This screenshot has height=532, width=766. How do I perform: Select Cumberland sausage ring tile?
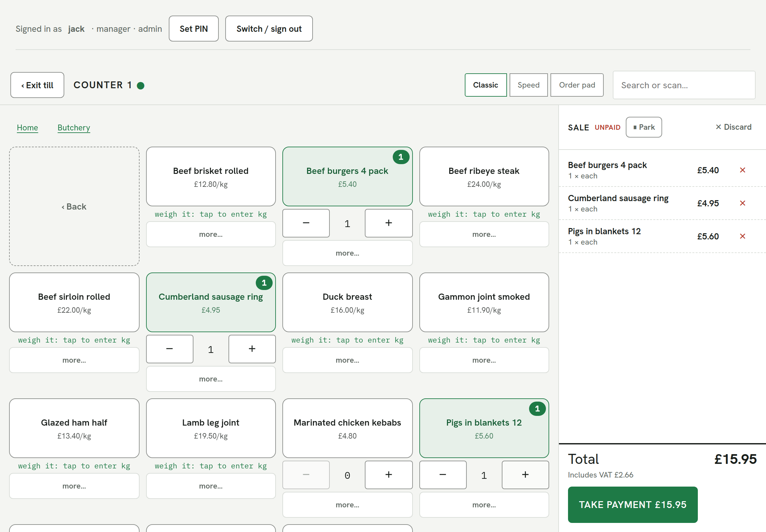pyautogui.click(x=211, y=302)
